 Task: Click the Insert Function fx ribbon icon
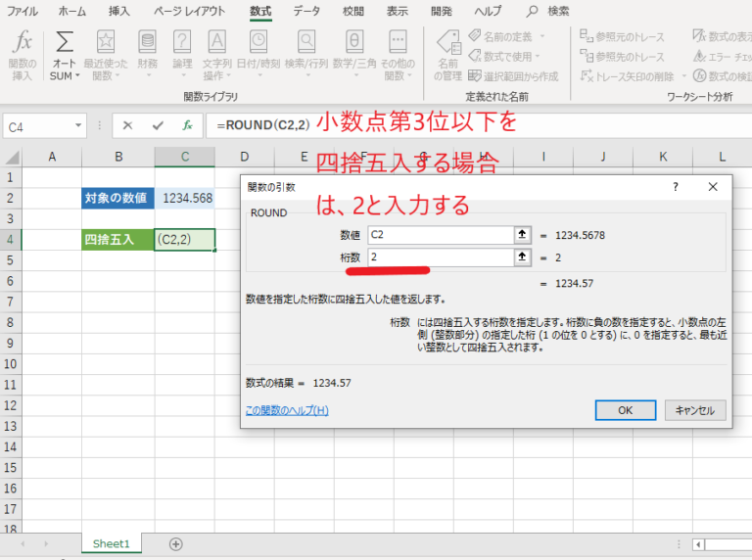[x=23, y=42]
